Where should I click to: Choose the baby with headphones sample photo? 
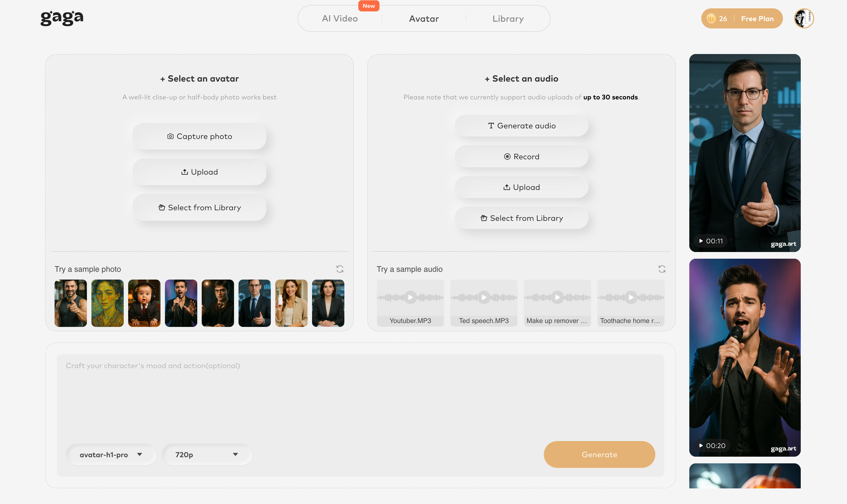click(x=144, y=303)
